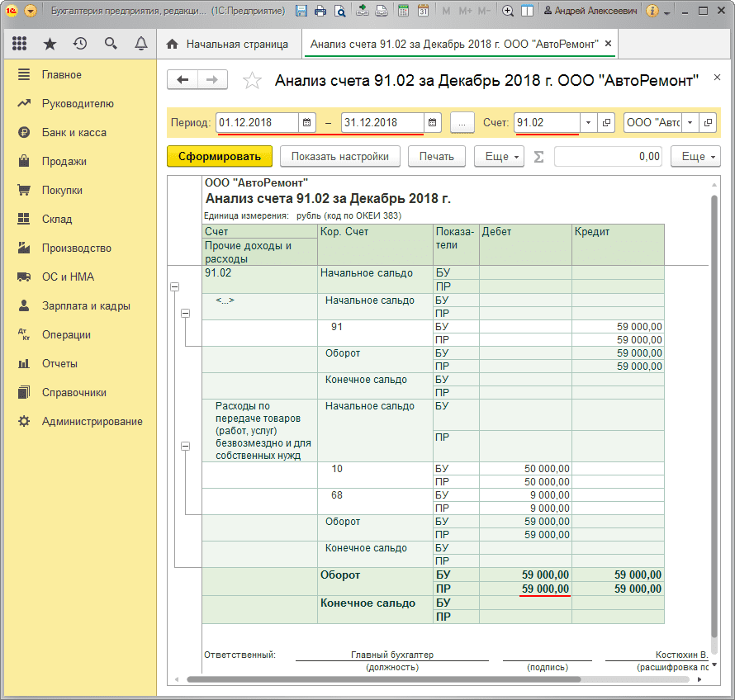Screen dimensions: 735x700
Task: Click the Печать button
Action: pyautogui.click(x=436, y=157)
